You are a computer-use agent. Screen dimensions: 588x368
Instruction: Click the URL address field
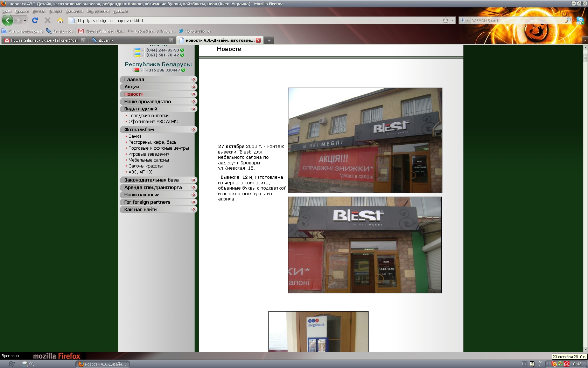click(x=259, y=20)
